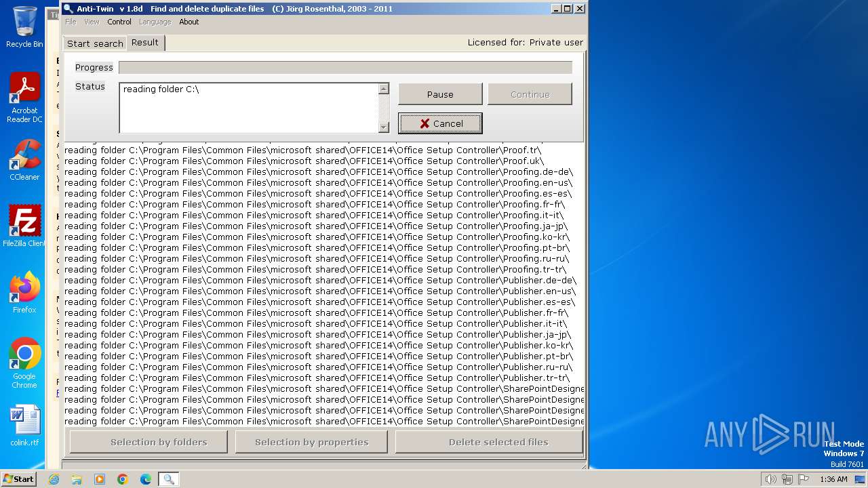Click the status text box
Viewport: 868px width, 488px height.
[249, 108]
